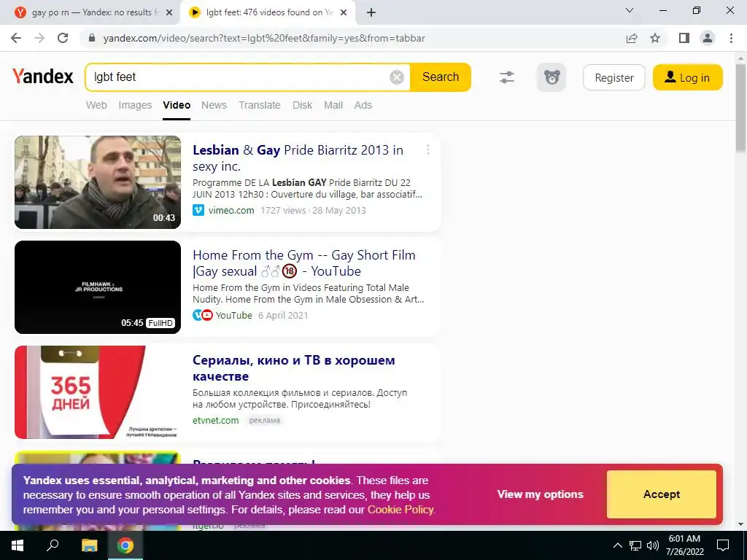
Task: Bookmark this page with the star icon
Action: pos(656,38)
